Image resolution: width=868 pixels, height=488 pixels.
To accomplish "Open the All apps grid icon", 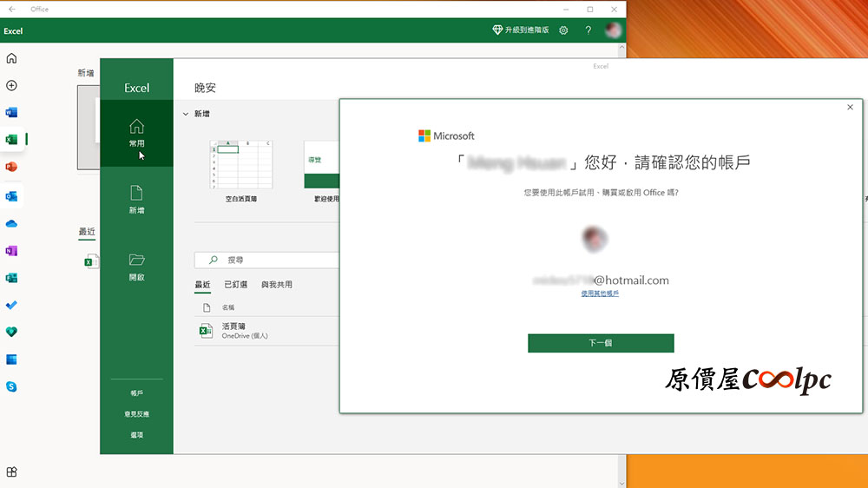I will 11,472.
